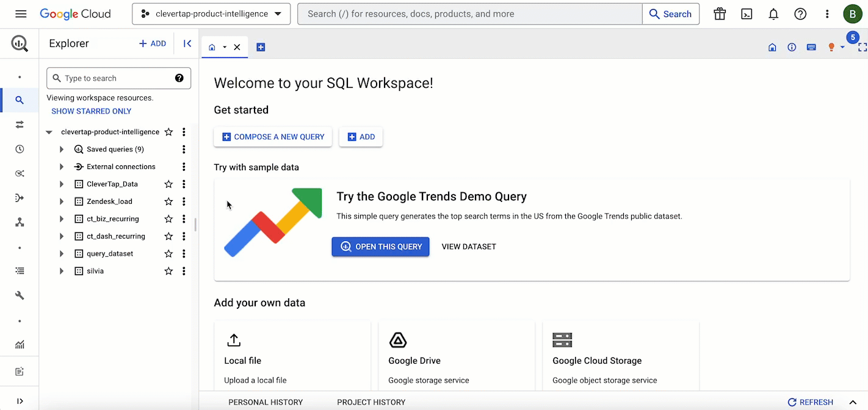Click the search help question icon in Explorer
The height and width of the screenshot is (410, 868).
[179, 78]
